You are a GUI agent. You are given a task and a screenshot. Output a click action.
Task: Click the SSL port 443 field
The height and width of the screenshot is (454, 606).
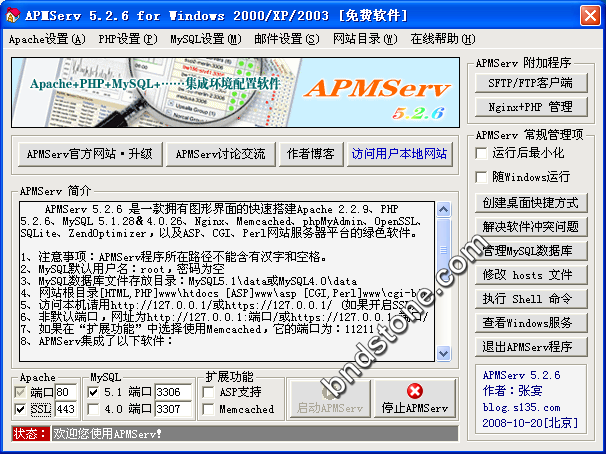(x=66, y=409)
